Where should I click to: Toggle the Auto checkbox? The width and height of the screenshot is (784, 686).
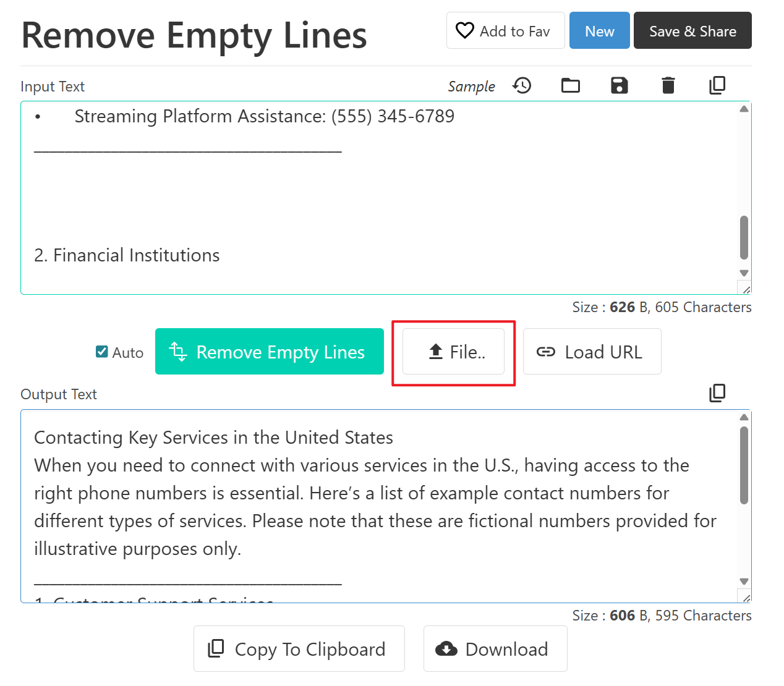pyautogui.click(x=102, y=352)
